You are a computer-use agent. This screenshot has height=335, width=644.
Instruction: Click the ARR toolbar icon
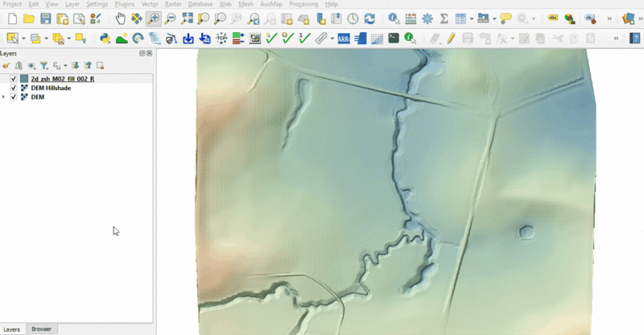344,38
